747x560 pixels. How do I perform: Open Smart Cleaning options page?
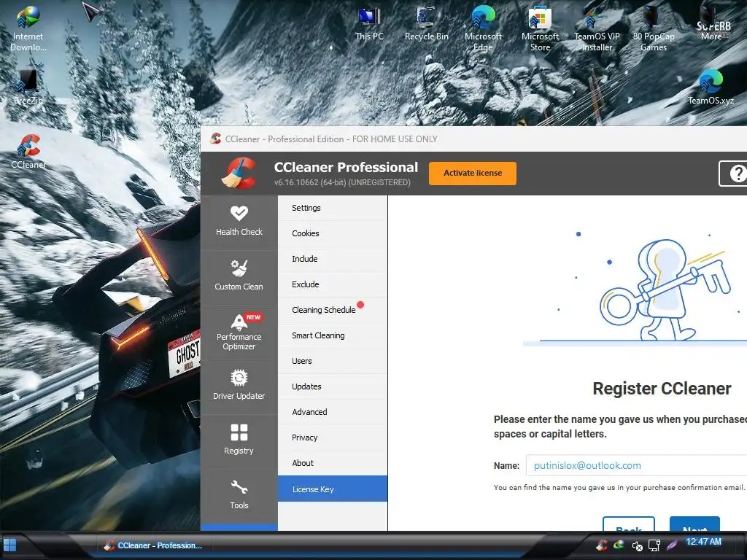click(333, 335)
